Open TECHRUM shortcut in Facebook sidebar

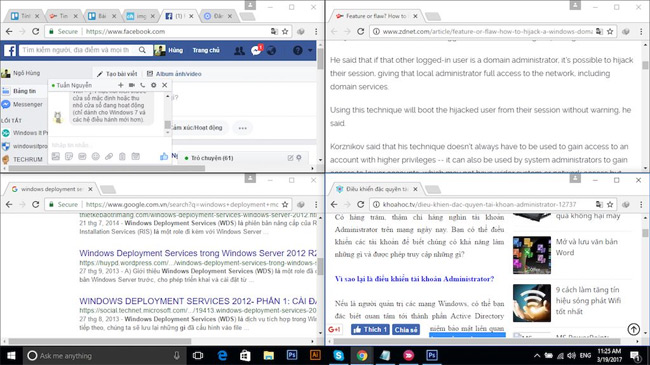coord(22,159)
